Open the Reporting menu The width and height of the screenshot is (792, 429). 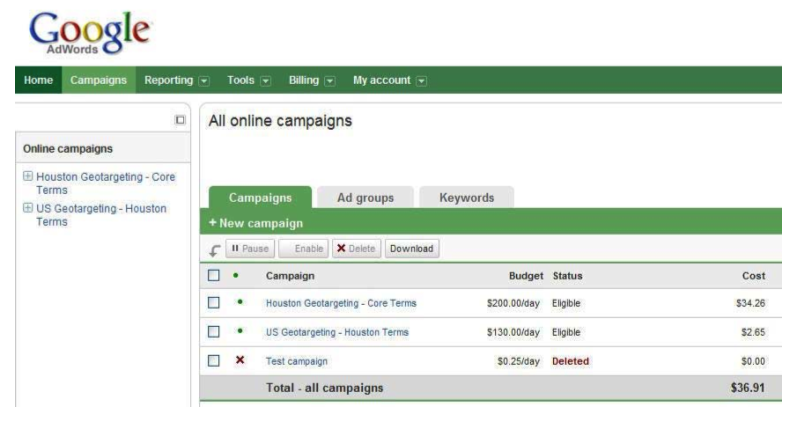coord(169,80)
